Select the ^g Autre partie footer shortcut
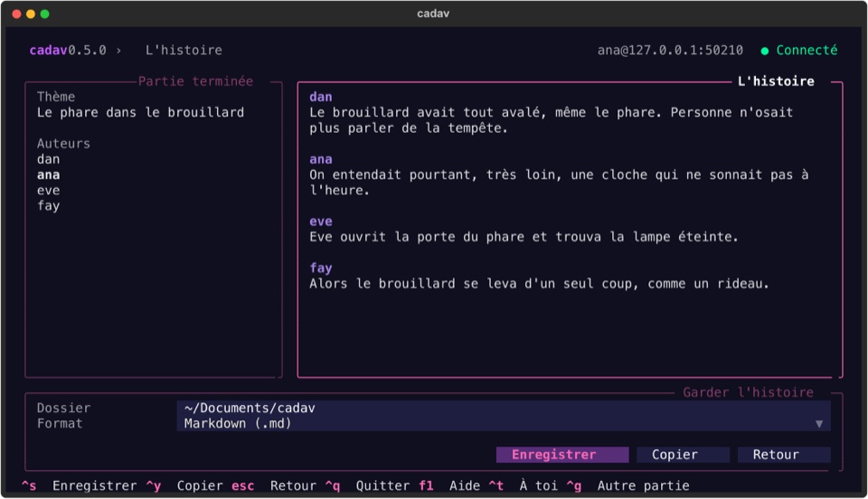This screenshot has width=868, height=499. (x=627, y=485)
